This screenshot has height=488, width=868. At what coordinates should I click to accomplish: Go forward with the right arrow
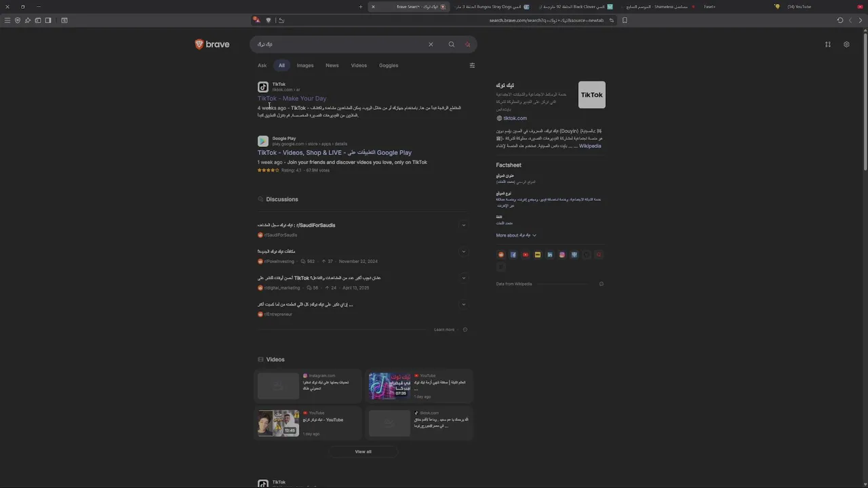pyautogui.click(x=861, y=20)
